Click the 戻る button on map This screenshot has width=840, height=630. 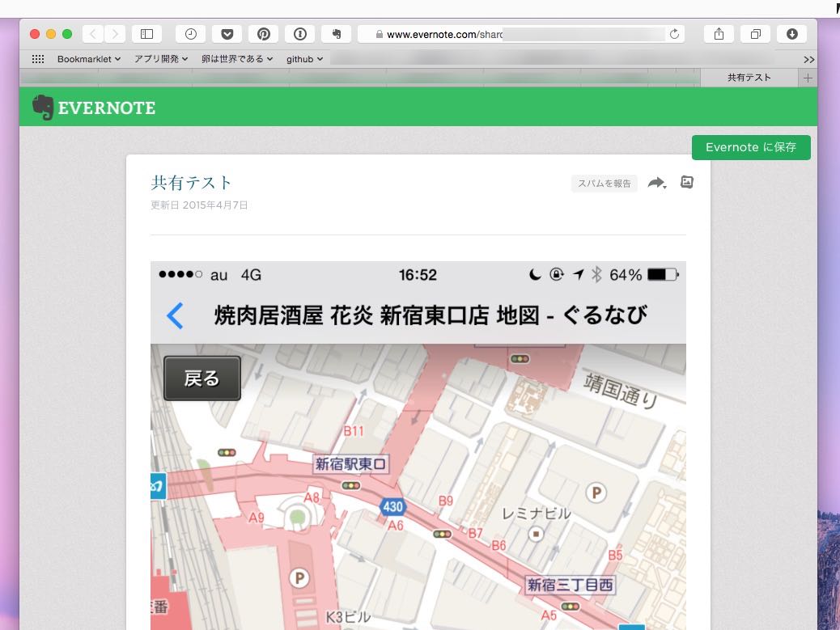202,378
